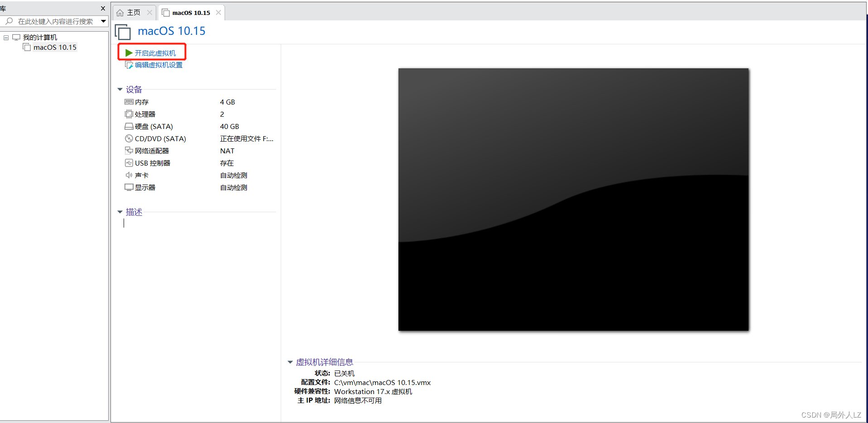Click the NAT network value
The width and height of the screenshot is (868, 423).
227,151
